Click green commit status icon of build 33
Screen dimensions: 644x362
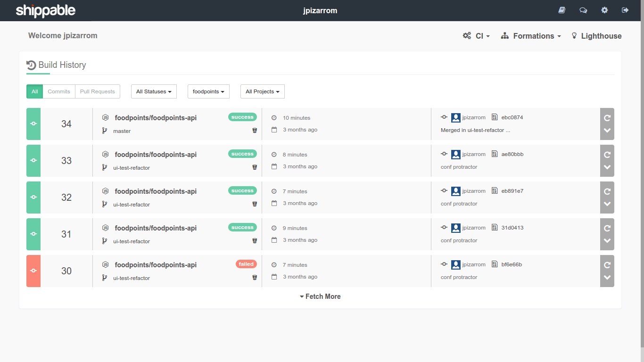click(33, 161)
